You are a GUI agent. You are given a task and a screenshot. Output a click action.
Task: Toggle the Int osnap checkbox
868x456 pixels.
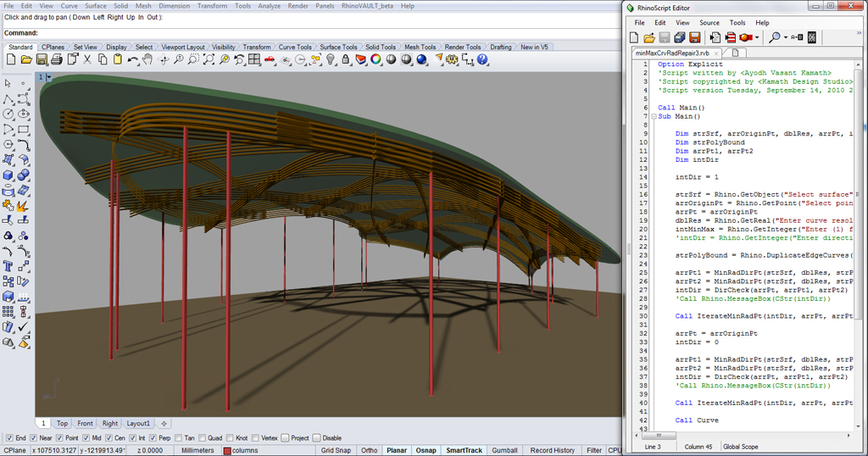pyautogui.click(x=132, y=437)
